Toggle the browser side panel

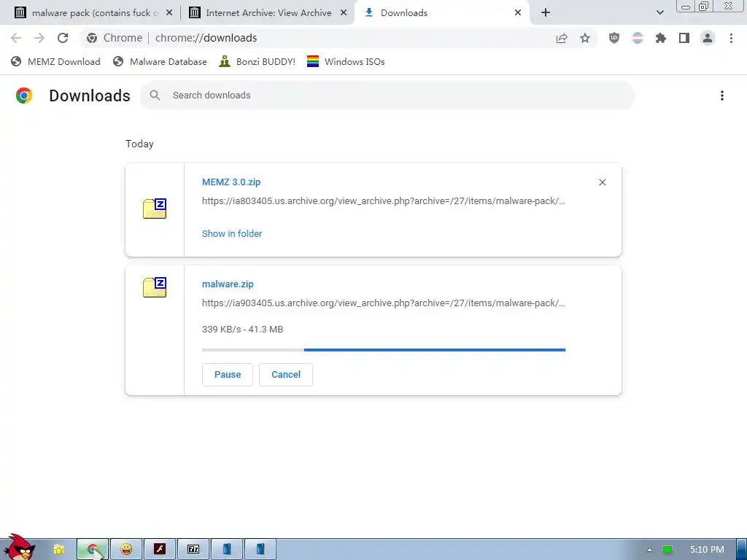tap(684, 38)
